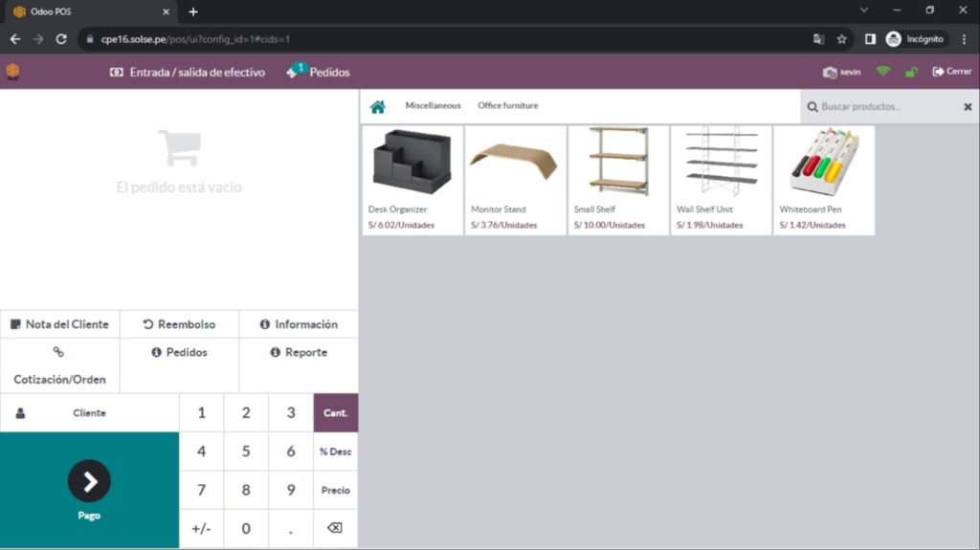Reload the page in browser
Image resolution: width=980 pixels, height=550 pixels.
coord(61,39)
